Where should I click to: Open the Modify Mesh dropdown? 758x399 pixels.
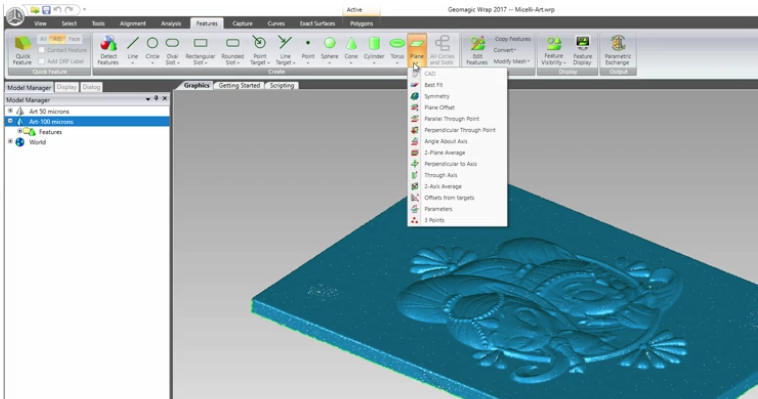511,61
